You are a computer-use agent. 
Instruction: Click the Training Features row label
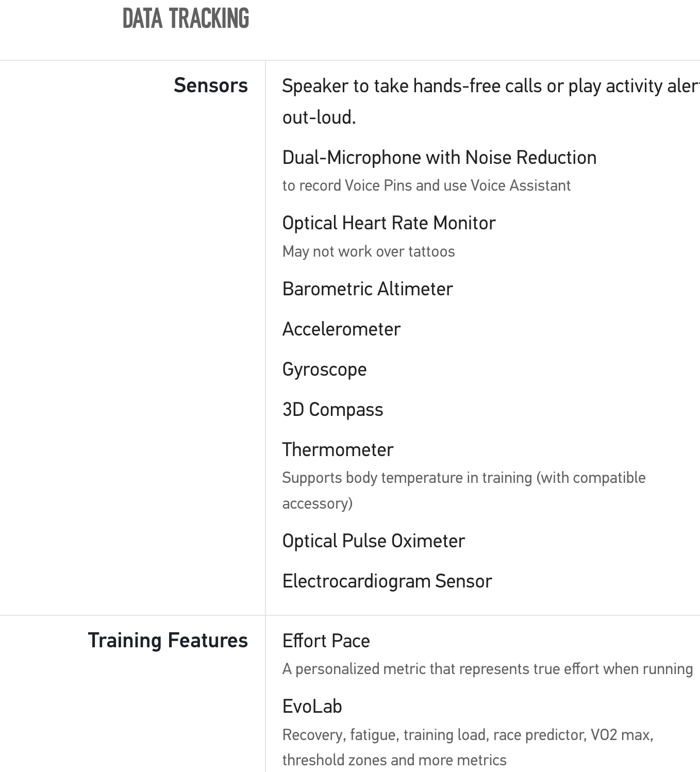point(168,641)
